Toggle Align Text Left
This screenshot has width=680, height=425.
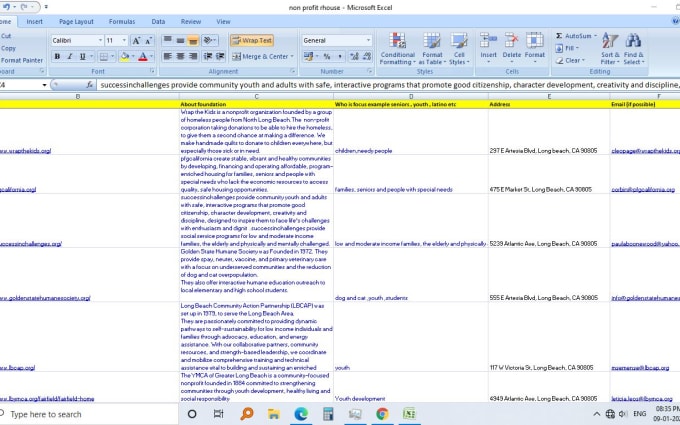click(167, 56)
